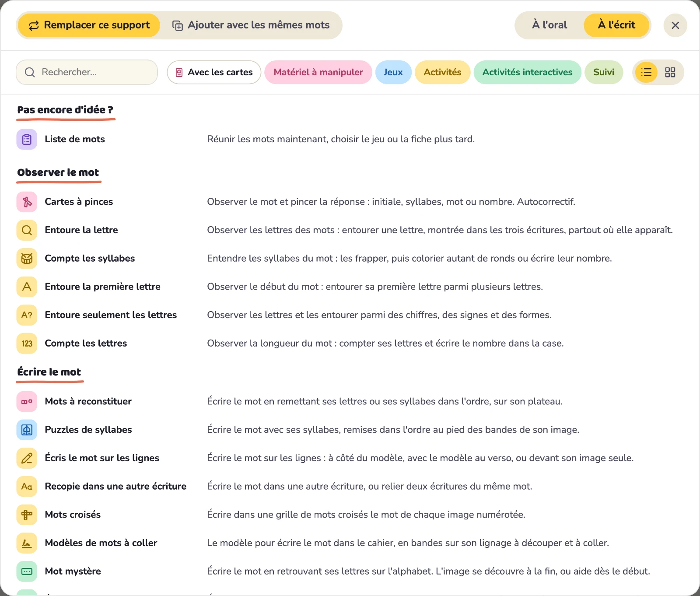Switch to list view
Viewport: 700px width, 596px height.
(x=646, y=72)
